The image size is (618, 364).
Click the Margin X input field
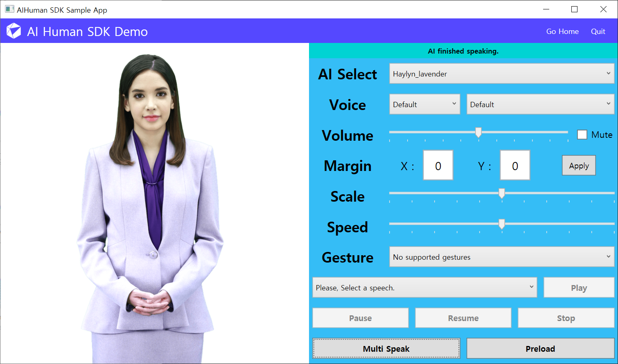point(438,165)
